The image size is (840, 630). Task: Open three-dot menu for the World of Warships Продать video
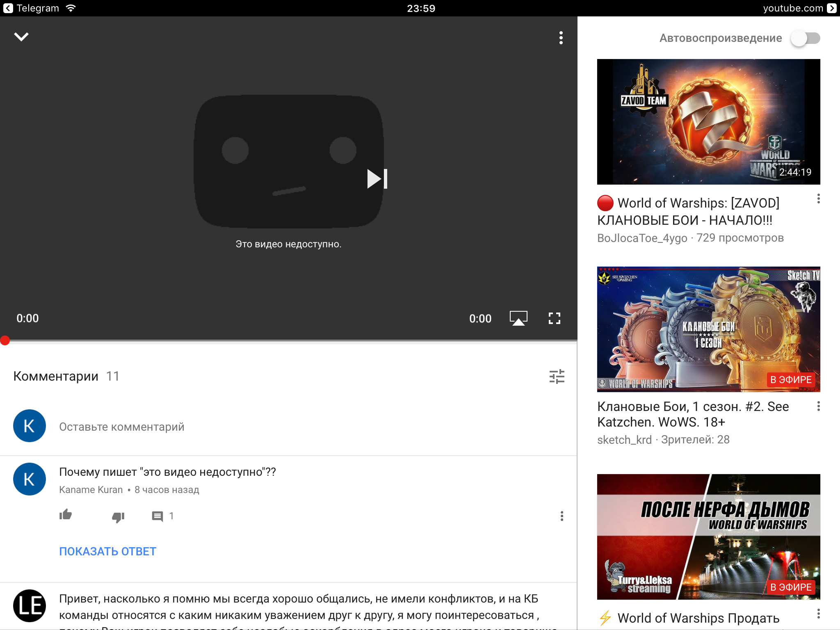click(x=818, y=614)
